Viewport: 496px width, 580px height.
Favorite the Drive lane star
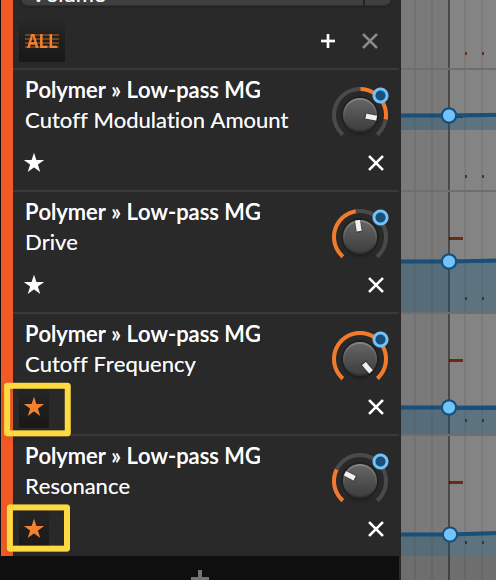coord(34,285)
